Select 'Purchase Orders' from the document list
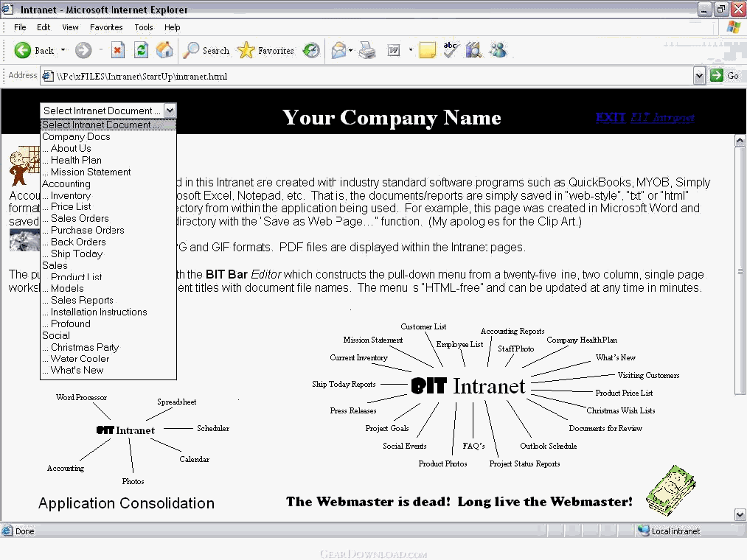 (x=108, y=230)
